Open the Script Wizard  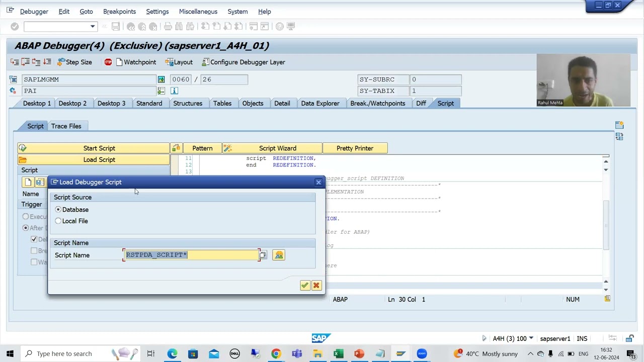[x=273, y=148]
